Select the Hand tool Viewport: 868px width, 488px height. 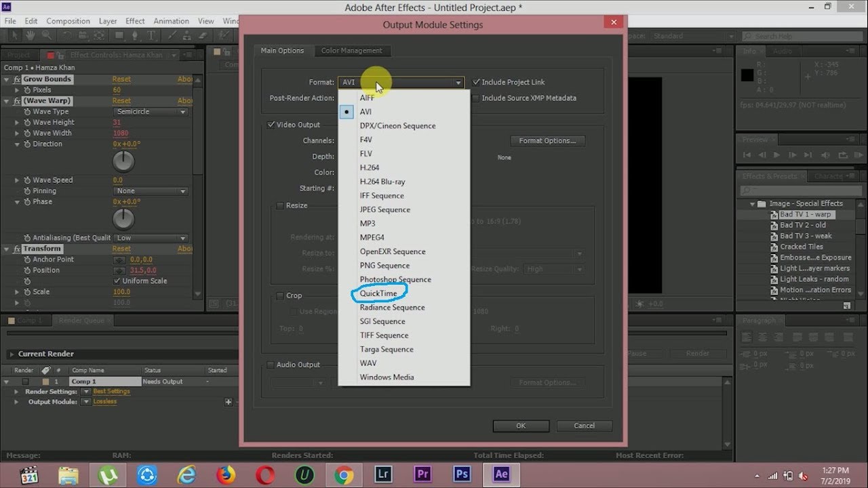click(x=32, y=35)
